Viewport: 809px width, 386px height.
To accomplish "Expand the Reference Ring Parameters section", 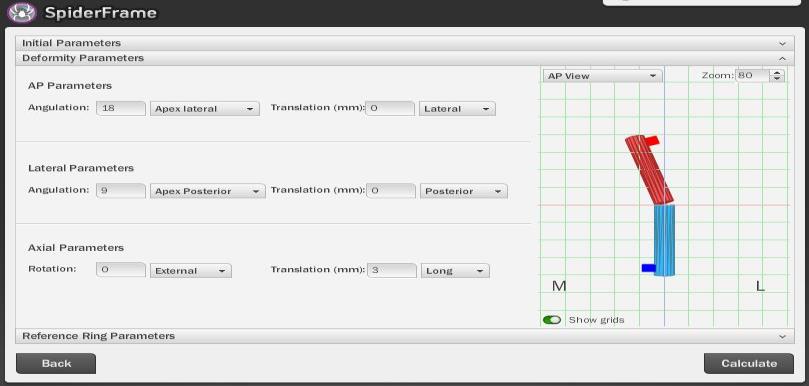I will tap(404, 336).
